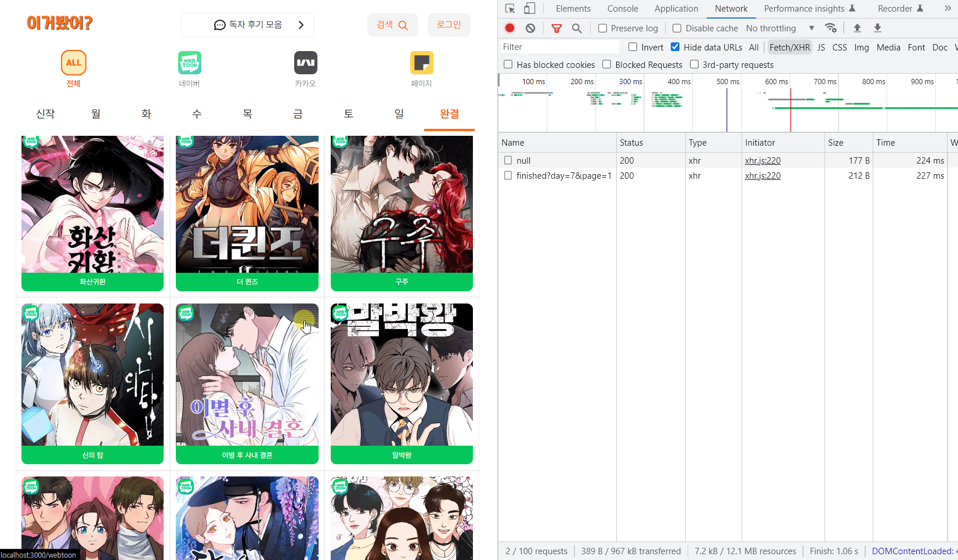This screenshot has width=958, height=560.
Task: Expand the 독자 후기 모음 arrow
Action: 301,25
